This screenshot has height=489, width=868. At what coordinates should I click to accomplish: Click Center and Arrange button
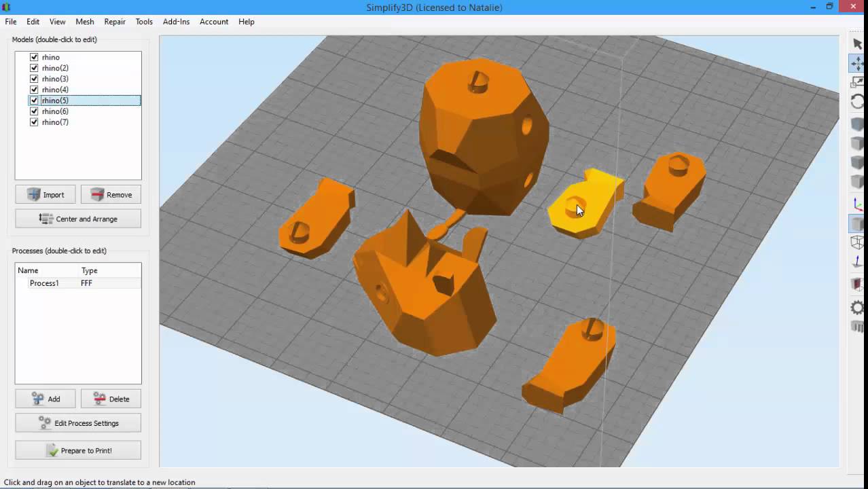point(78,219)
